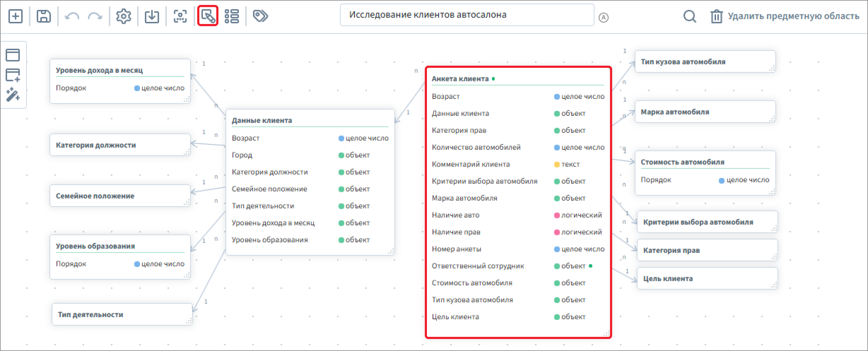Click the magnifier search icon

pyautogui.click(x=690, y=16)
